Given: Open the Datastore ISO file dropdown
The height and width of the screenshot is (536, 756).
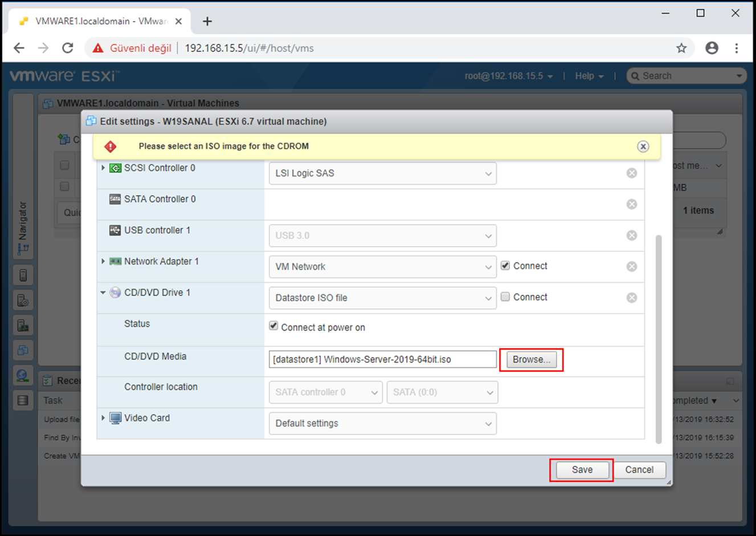Looking at the screenshot, I should click(x=382, y=298).
